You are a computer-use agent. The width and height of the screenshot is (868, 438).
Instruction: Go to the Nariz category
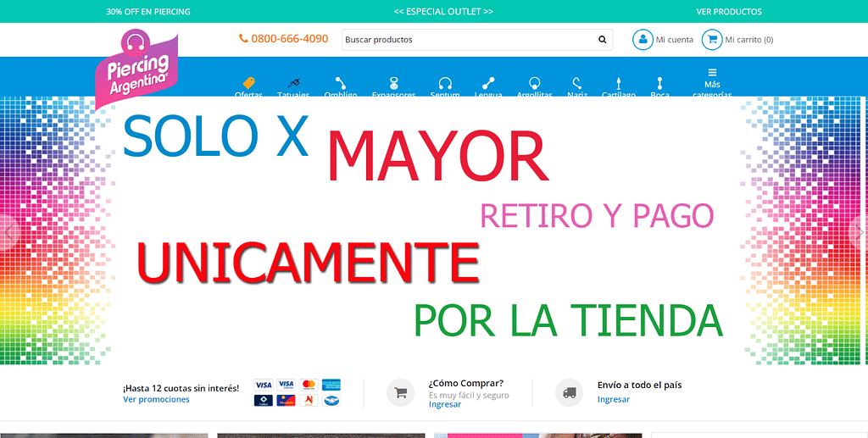577,84
